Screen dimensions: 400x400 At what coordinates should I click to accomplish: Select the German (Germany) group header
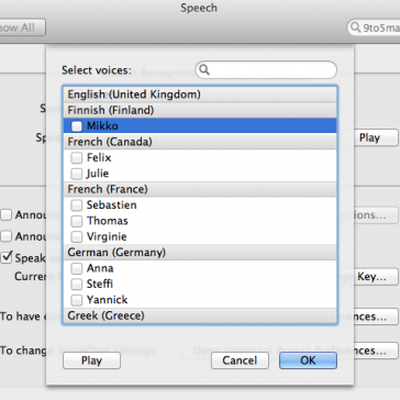coord(200,252)
